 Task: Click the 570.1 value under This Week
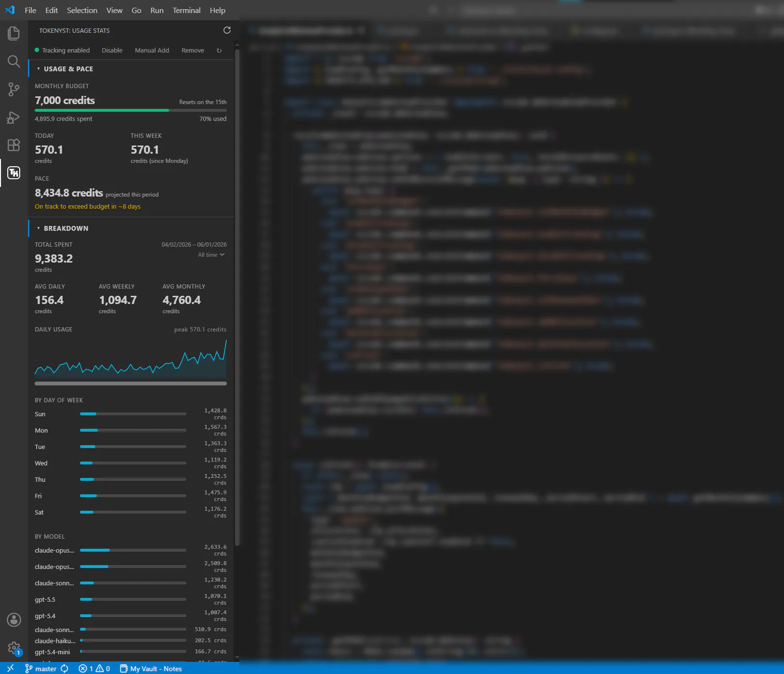click(x=144, y=150)
